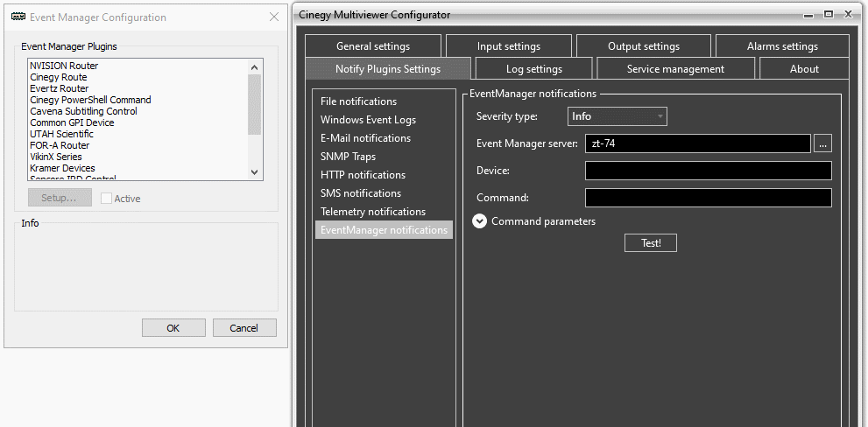Click plugin list scrollbar down arrow
The image size is (868, 427).
tap(255, 172)
